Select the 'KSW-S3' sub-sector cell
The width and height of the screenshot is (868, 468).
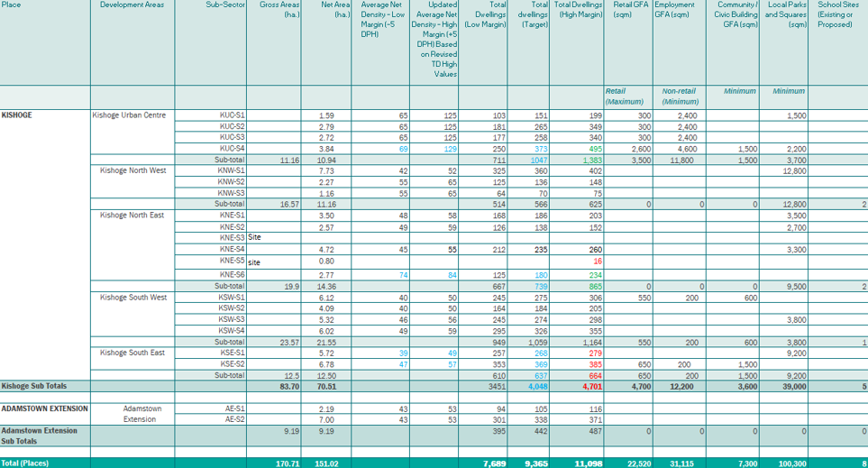232,319
